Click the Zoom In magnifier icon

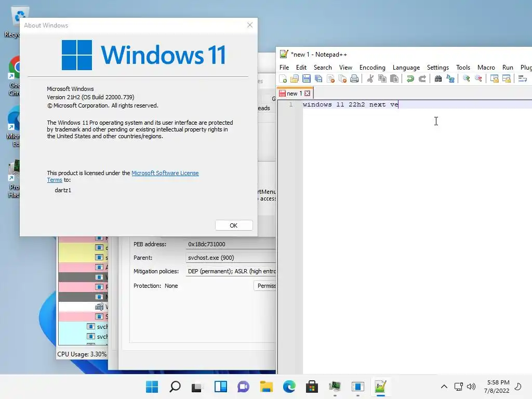pyautogui.click(x=466, y=79)
